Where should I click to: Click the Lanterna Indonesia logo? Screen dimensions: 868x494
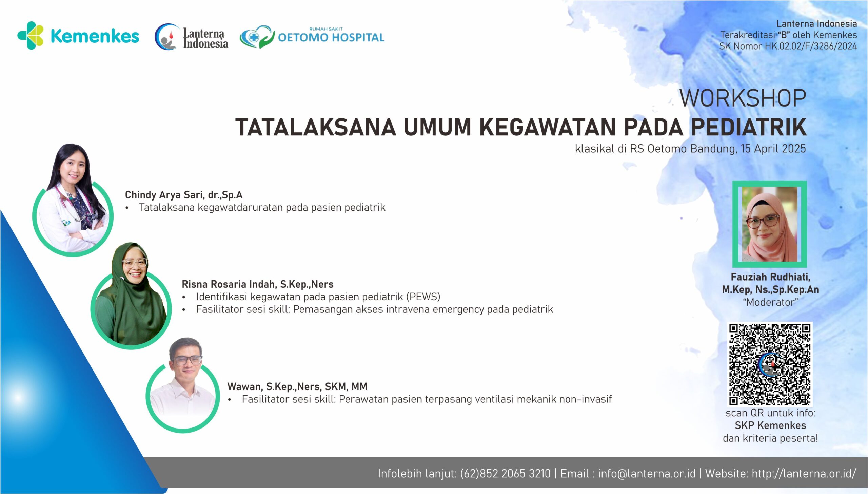[192, 37]
